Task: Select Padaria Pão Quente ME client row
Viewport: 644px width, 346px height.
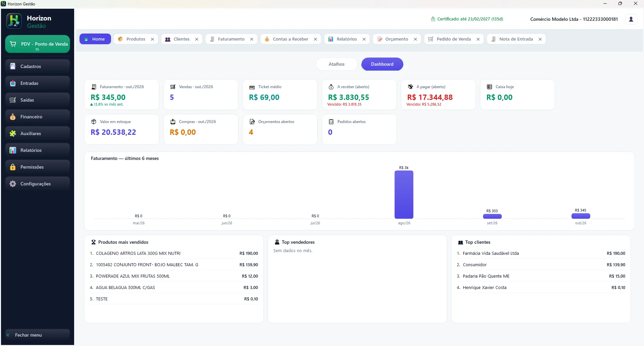Action: (x=541, y=276)
